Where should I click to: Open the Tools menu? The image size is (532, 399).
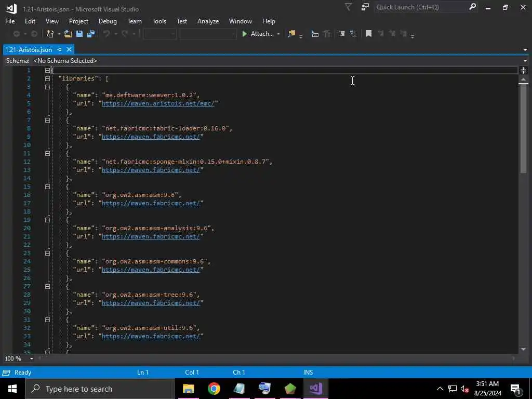point(159,21)
